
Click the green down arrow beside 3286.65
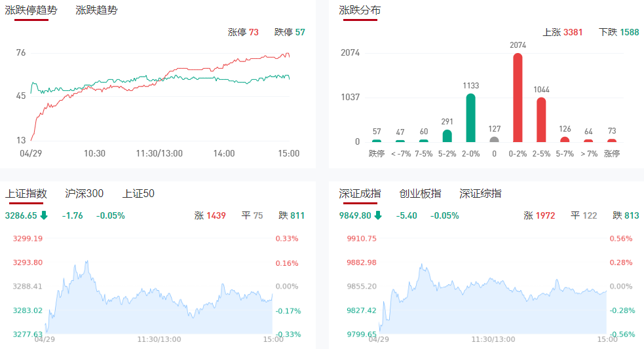[x=45, y=215]
